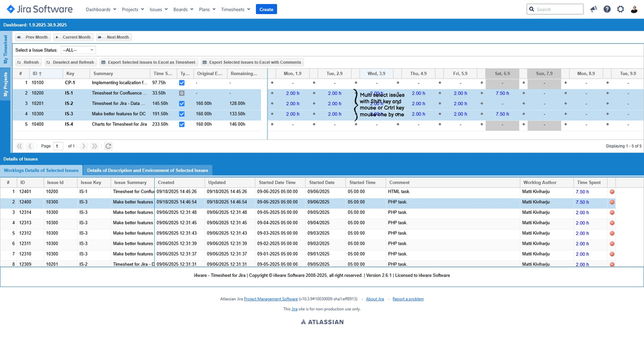This screenshot has height=362, width=644.
Task: Open the user profile avatar
Action: pyautogui.click(x=634, y=9)
